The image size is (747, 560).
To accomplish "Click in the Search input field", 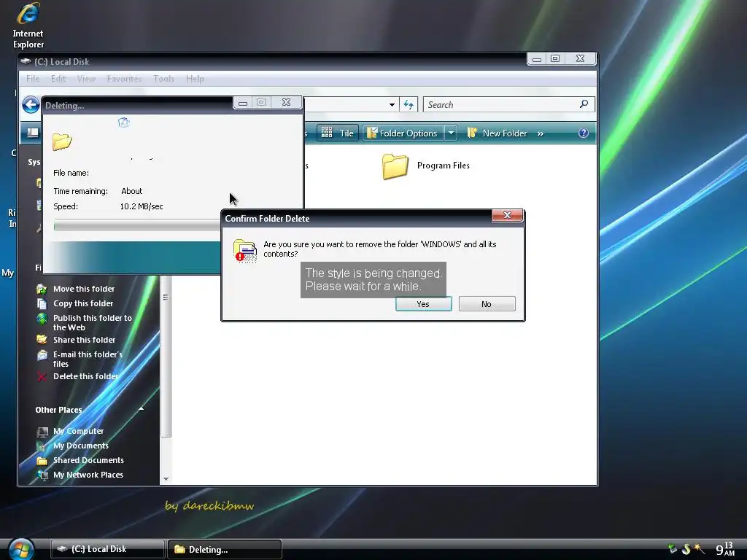I will [x=500, y=105].
